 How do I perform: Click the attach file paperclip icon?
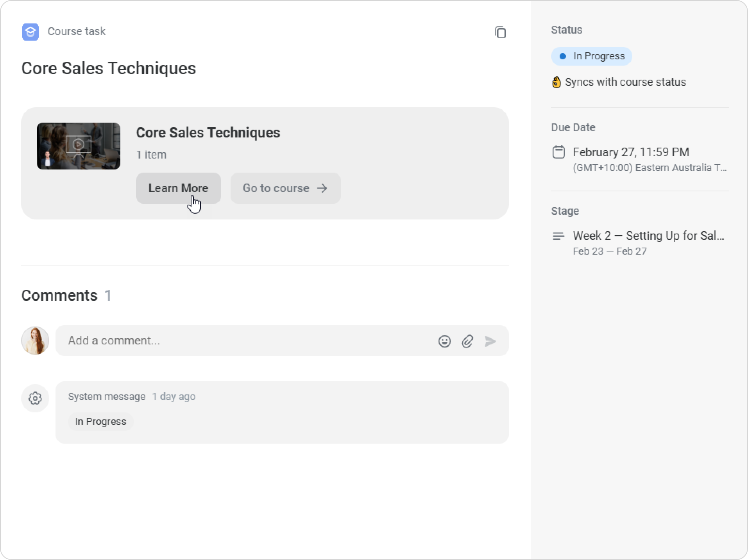[x=467, y=341]
